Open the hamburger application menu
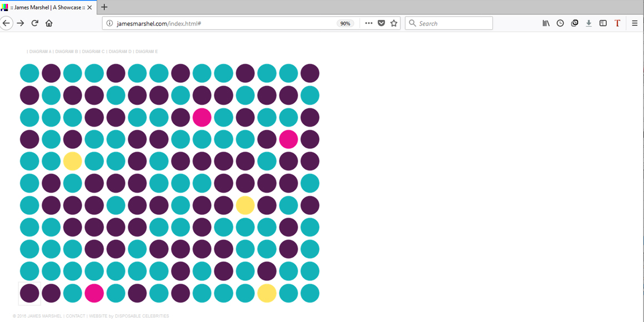The width and height of the screenshot is (644, 322). click(635, 23)
